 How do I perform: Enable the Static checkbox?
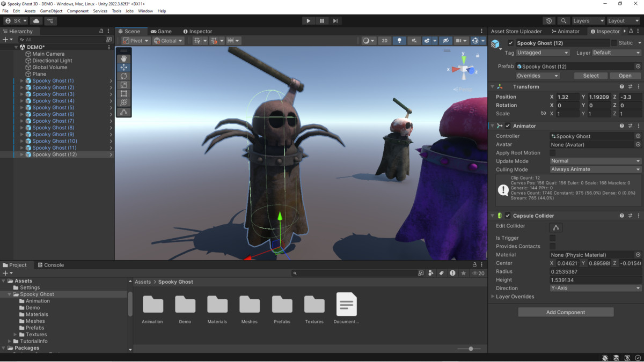coord(614,43)
